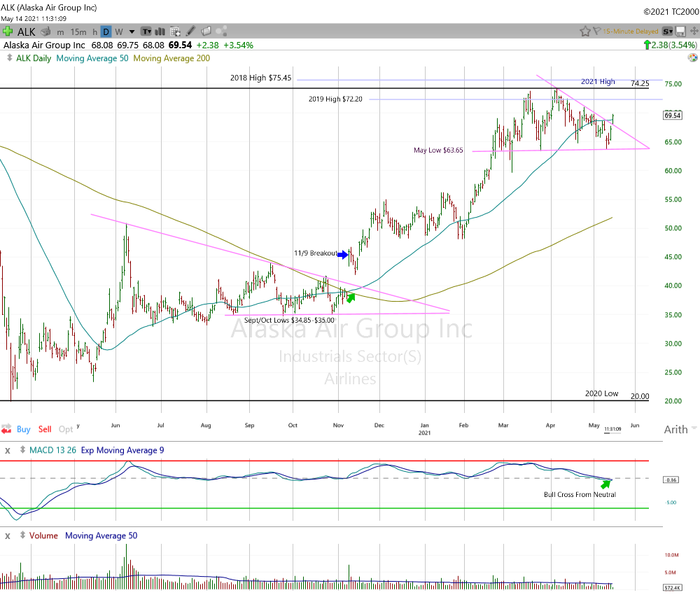This screenshot has height=595, width=700.
Task: Click the price pane reorder arrows
Action: pos(9,58)
